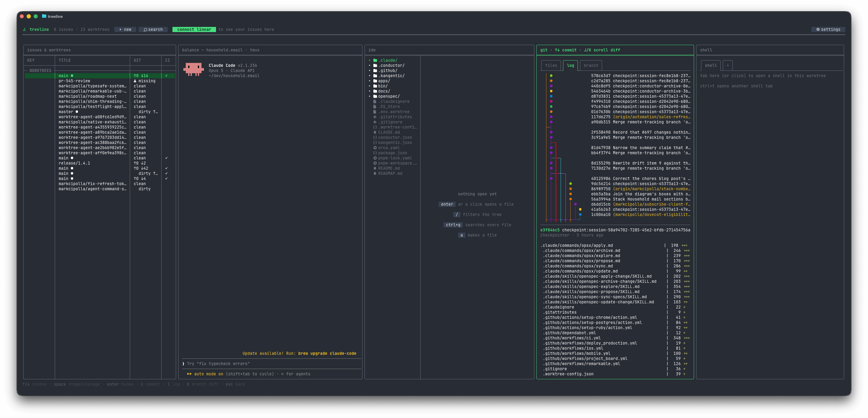
Task: Click the markdown icon of README.md
Action: pos(375,168)
